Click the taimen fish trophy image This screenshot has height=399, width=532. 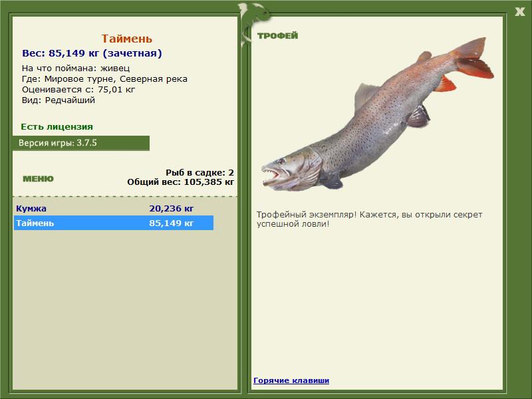tap(378, 114)
